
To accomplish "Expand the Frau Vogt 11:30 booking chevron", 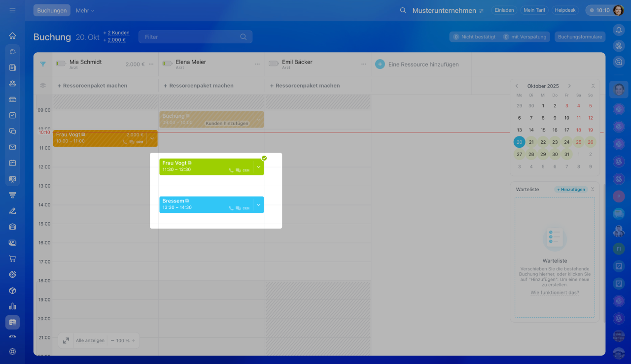I will point(258,167).
